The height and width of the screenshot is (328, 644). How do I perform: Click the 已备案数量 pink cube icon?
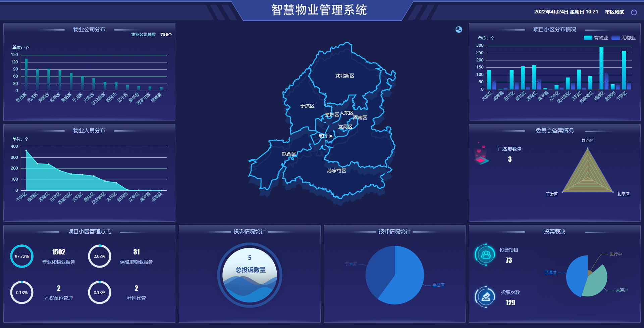pyautogui.click(x=481, y=155)
